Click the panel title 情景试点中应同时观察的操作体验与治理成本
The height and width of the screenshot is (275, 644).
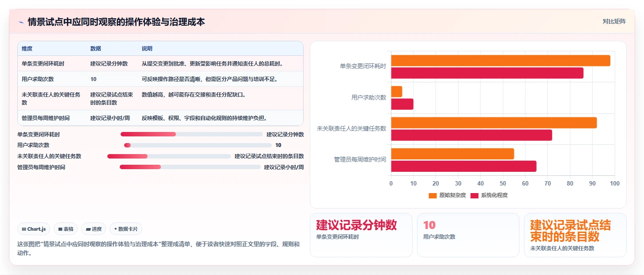(x=116, y=22)
